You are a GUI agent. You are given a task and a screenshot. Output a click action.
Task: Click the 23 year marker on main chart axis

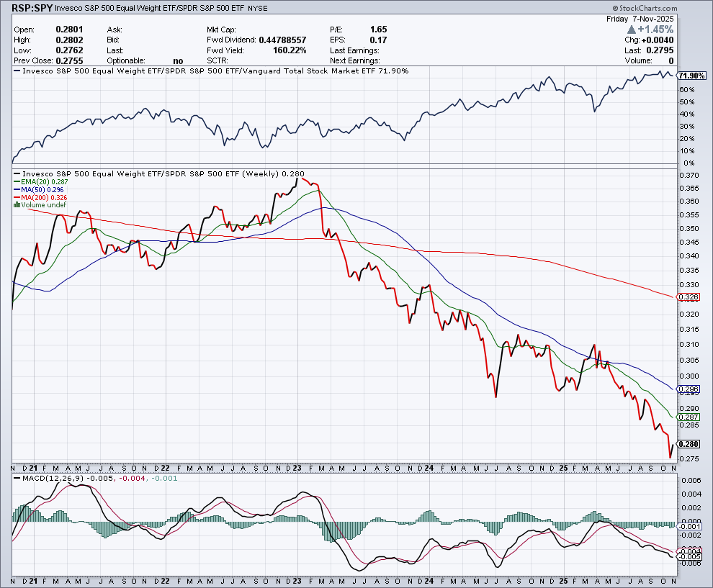click(299, 468)
